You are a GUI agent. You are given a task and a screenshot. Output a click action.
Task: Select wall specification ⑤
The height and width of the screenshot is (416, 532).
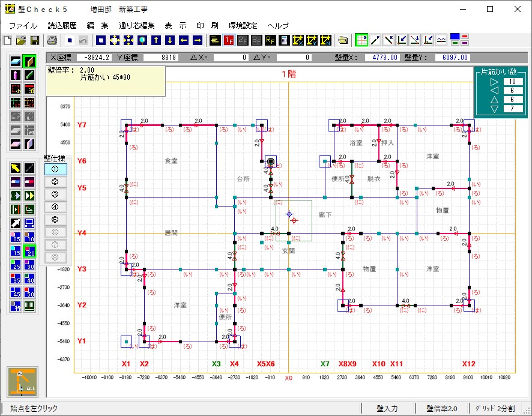coord(56,220)
